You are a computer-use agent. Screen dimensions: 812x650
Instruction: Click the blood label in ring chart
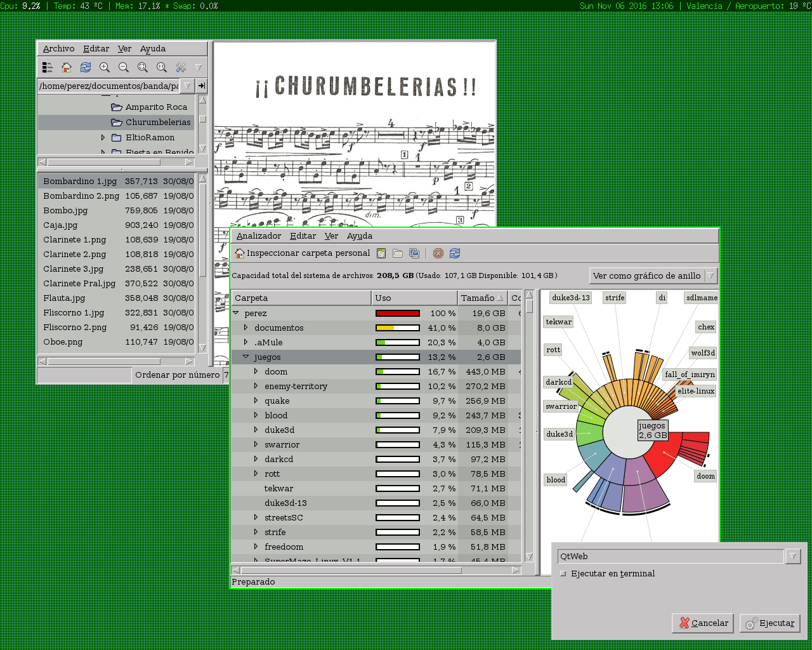tap(556, 480)
